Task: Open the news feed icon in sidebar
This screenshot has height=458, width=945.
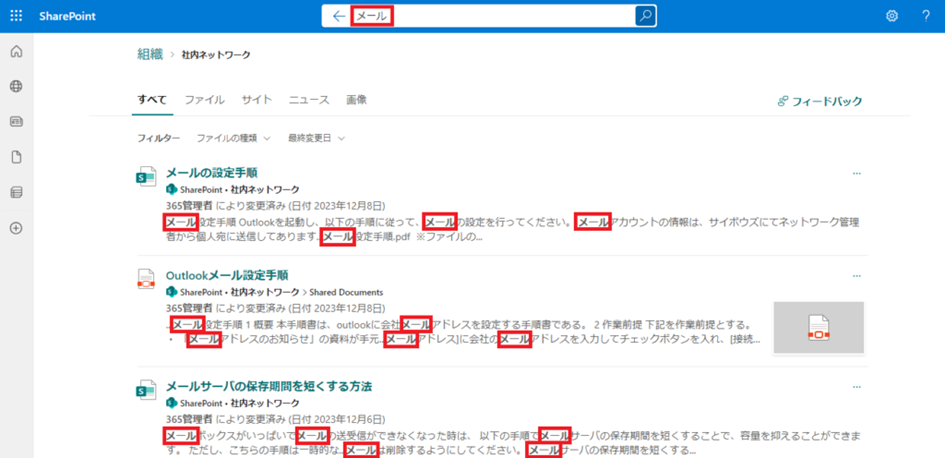Action: (16, 122)
